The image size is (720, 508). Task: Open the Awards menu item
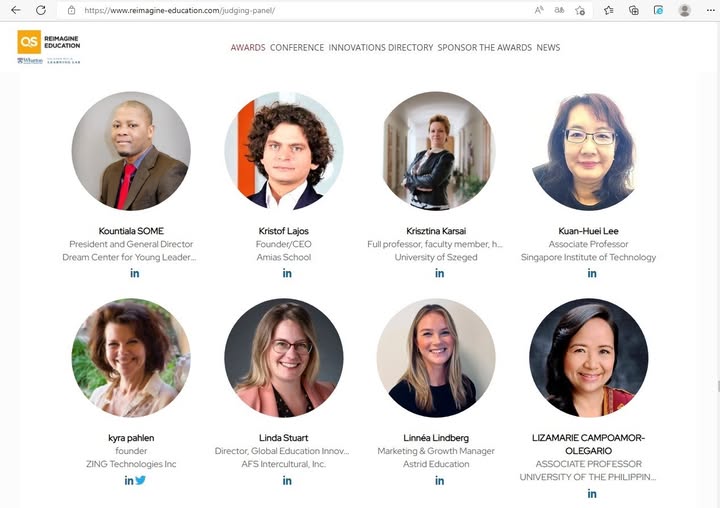pyautogui.click(x=248, y=47)
